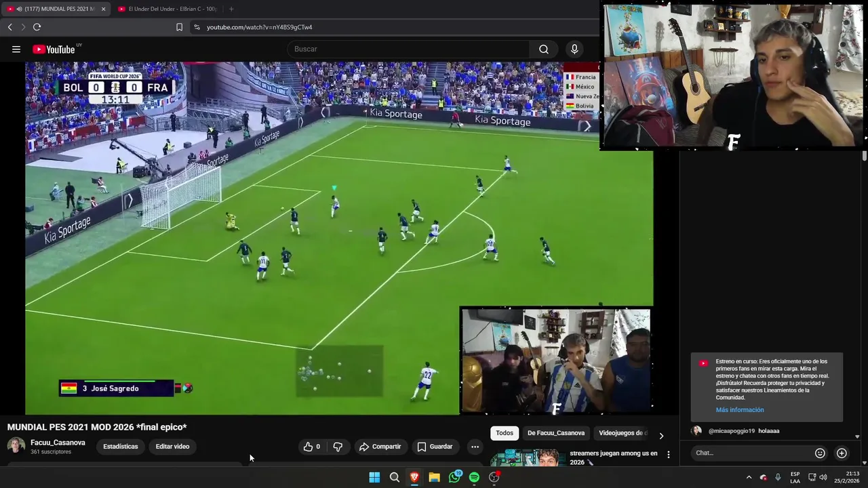Screen dimensions: 868x488
Task: Like the video with thumbs up
Action: tap(311, 447)
